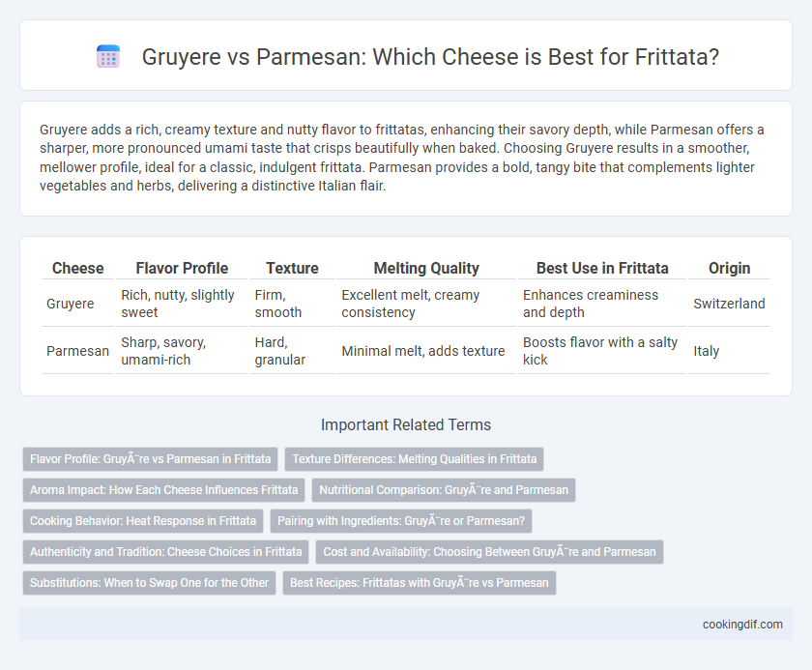Click the Melting Quality column header
Image resolution: width=812 pixels, height=670 pixels.
pyautogui.click(x=426, y=268)
